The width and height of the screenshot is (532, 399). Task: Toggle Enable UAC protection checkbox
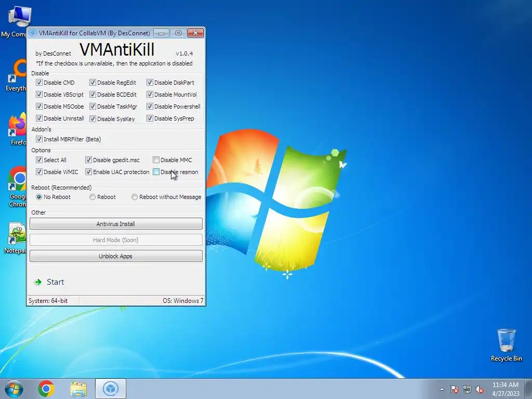pos(88,171)
